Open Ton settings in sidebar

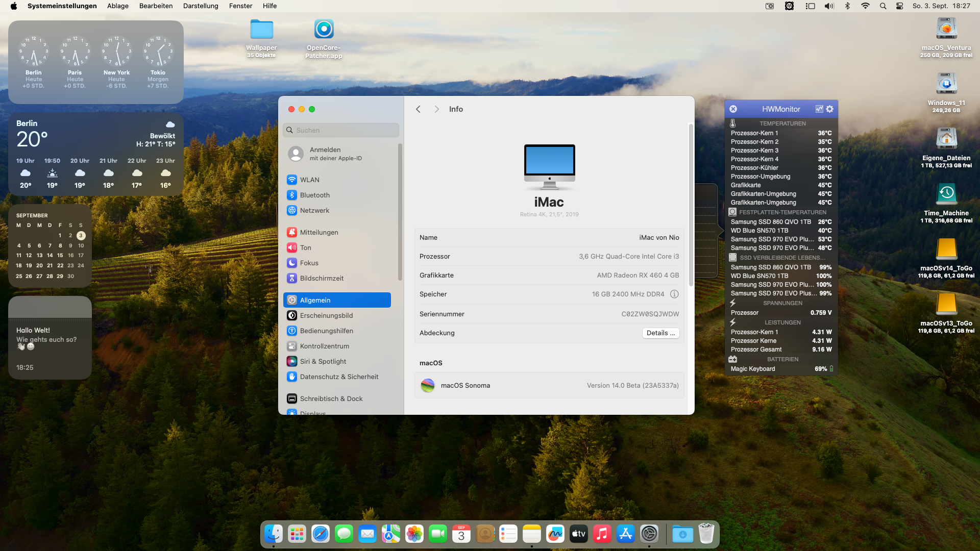click(x=337, y=247)
